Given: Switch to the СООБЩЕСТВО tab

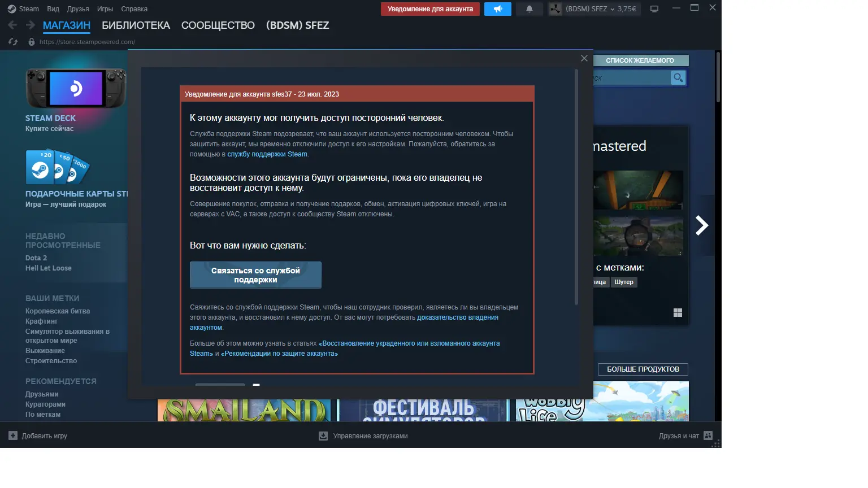Looking at the screenshot, I should pos(218,25).
